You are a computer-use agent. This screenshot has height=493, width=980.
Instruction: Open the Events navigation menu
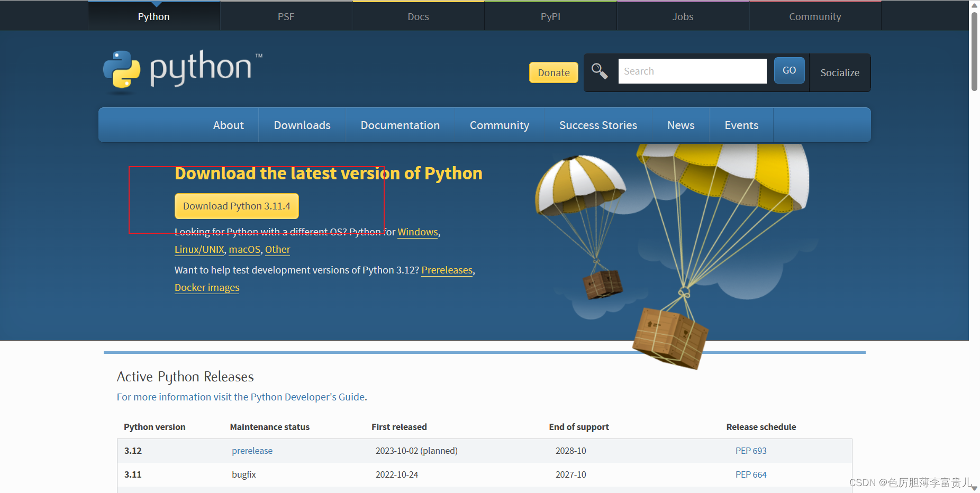[x=741, y=125]
